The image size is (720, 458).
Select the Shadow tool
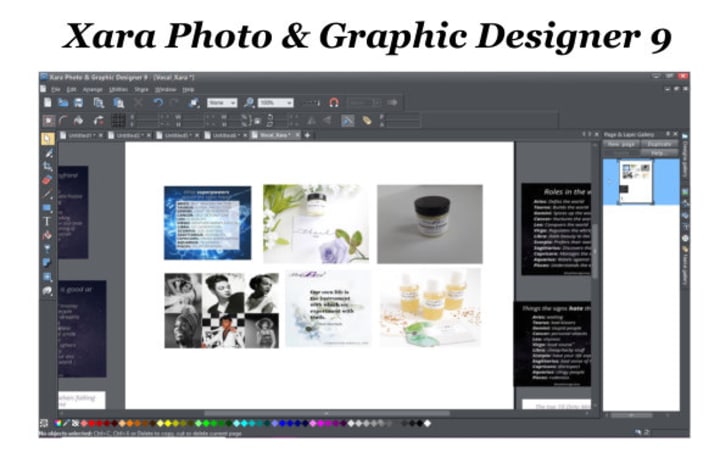(x=48, y=263)
